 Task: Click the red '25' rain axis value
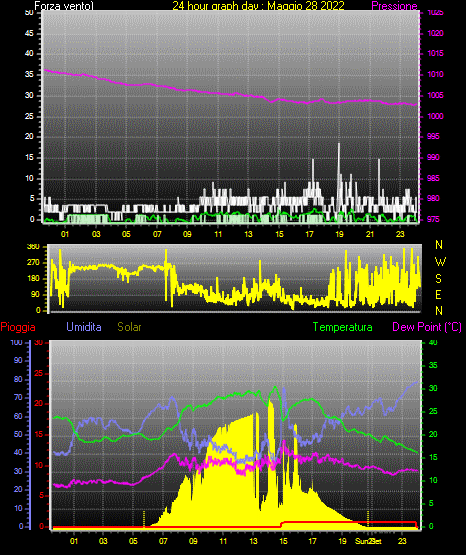point(38,373)
